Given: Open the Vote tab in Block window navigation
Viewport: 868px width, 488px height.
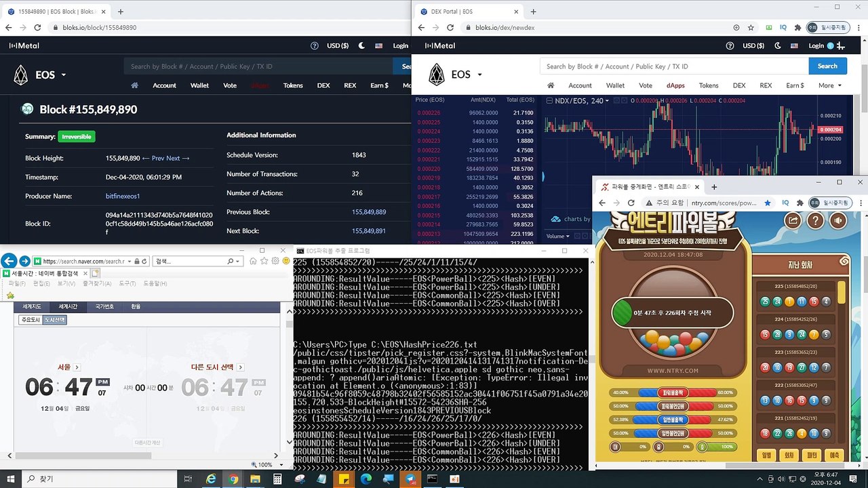Looking at the screenshot, I should (230, 85).
